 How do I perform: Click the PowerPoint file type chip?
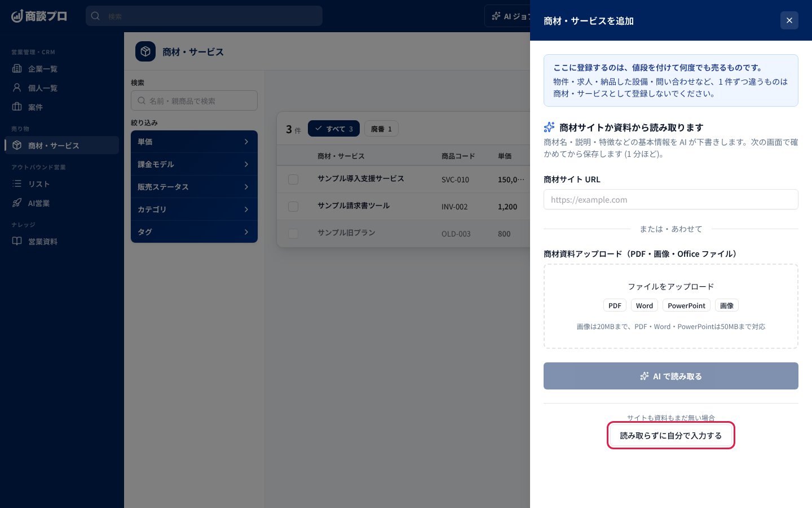point(686,305)
